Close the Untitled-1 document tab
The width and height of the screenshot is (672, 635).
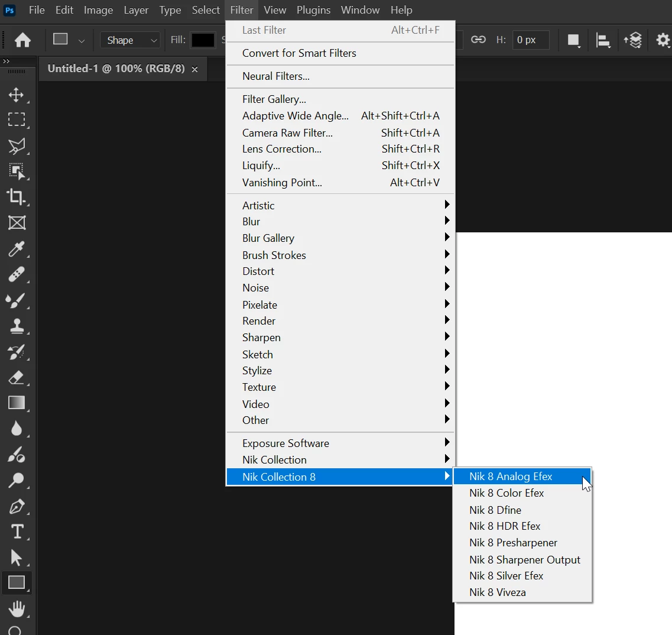[x=194, y=69]
